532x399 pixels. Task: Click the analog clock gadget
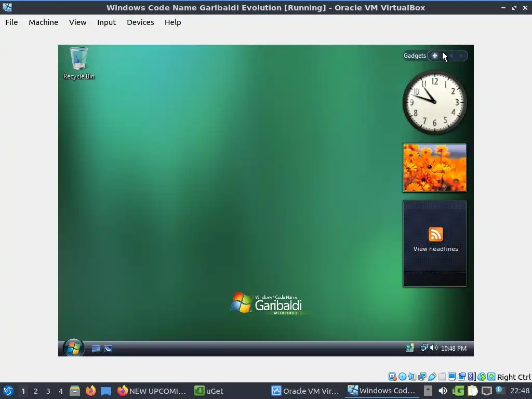tap(435, 102)
